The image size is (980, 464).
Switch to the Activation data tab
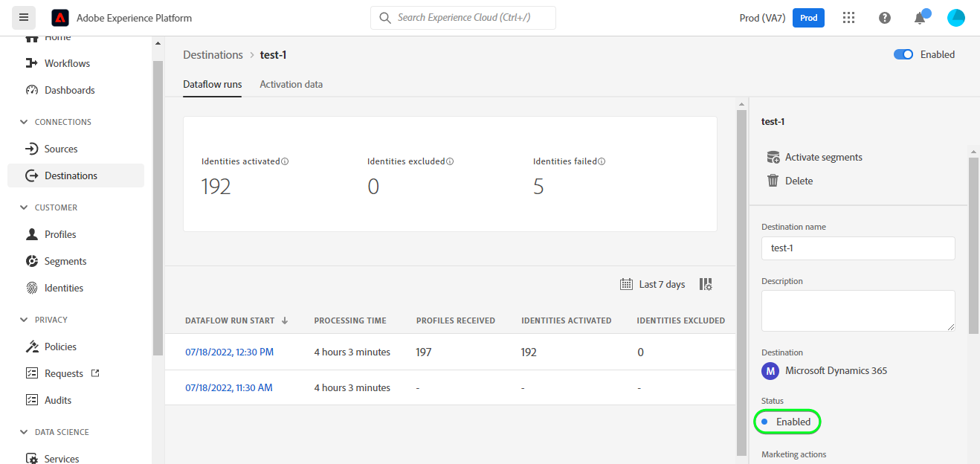291,84
